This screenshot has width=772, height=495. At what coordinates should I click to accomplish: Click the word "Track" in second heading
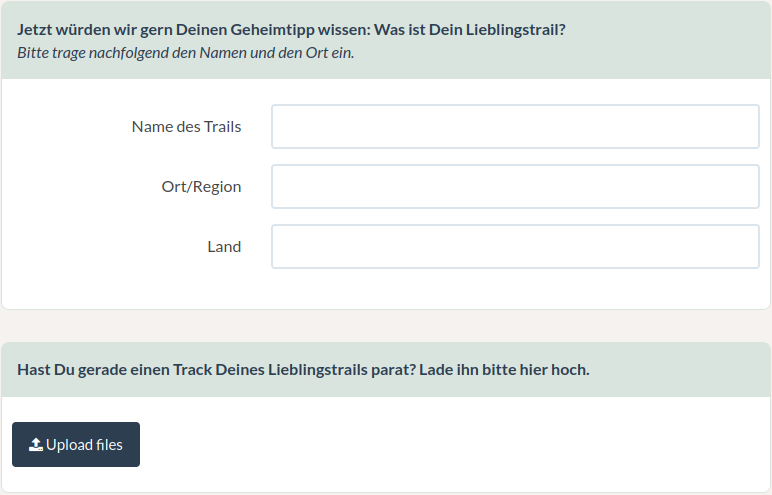[x=196, y=370]
